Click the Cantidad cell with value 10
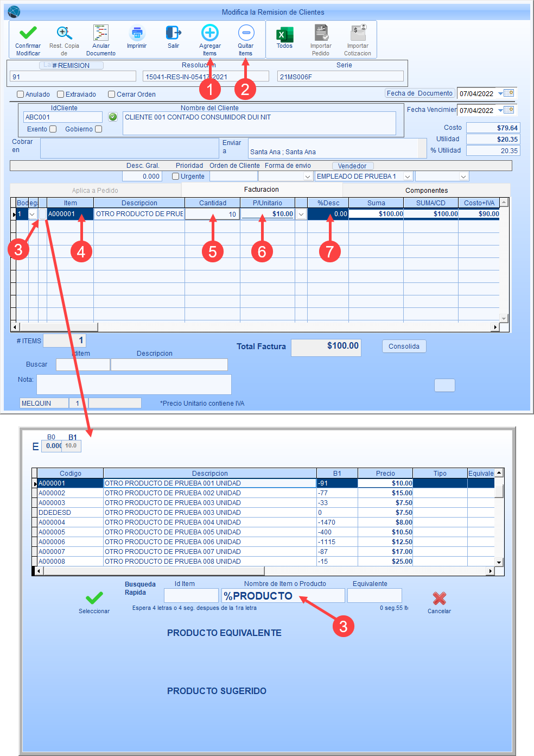534x756 pixels. (212, 214)
